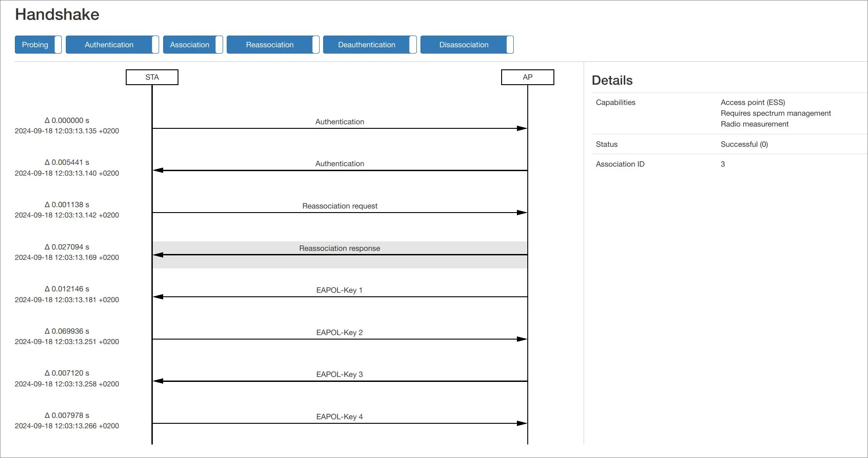Viewport: 868px width, 458px height.
Task: Click the Capabilities label in Details
Action: point(615,102)
